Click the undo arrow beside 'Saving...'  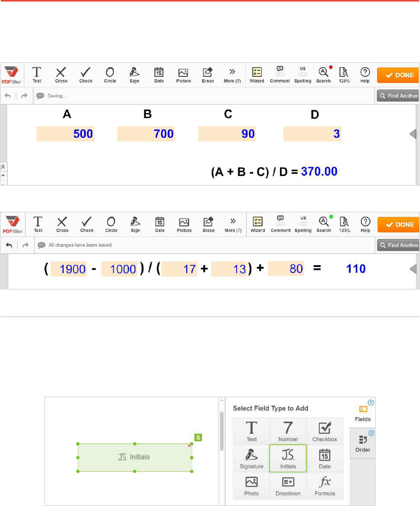(8, 96)
